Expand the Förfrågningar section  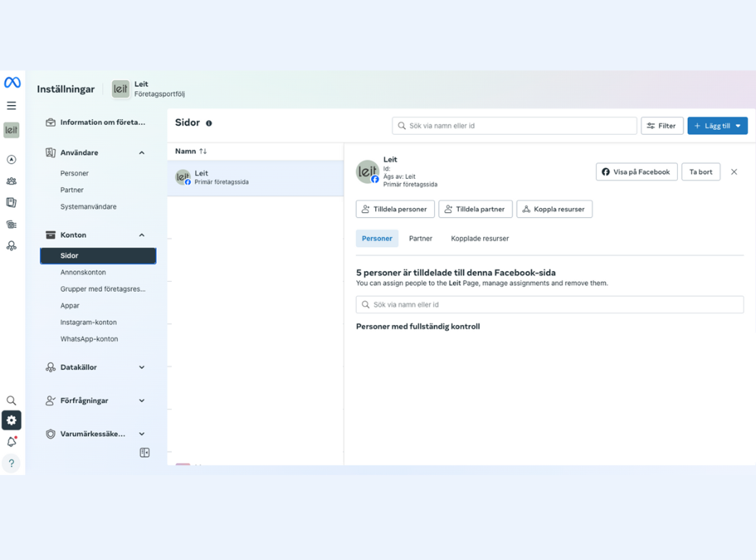(142, 400)
